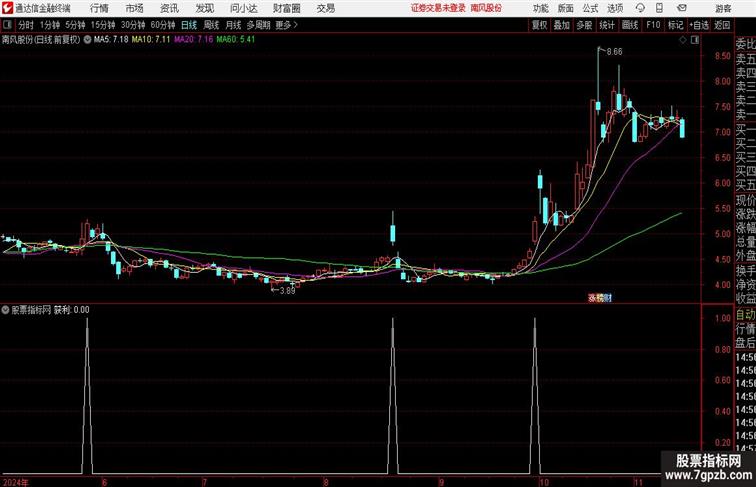Switch to the 1分钟 period tab
Screen dimensions: 756x487
coord(50,25)
